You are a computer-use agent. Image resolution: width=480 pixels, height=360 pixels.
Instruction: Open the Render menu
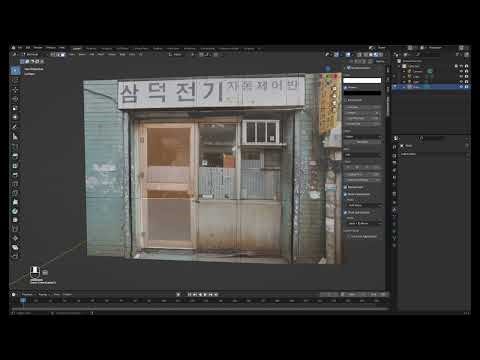pyautogui.click(x=38, y=48)
